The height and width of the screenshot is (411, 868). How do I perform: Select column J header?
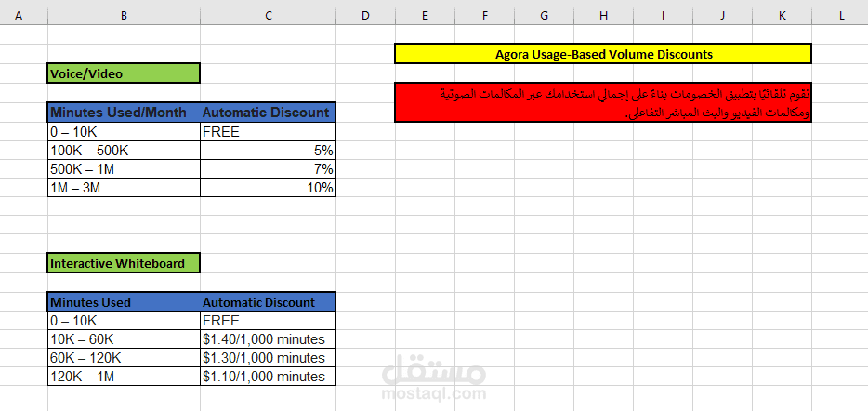722,16
